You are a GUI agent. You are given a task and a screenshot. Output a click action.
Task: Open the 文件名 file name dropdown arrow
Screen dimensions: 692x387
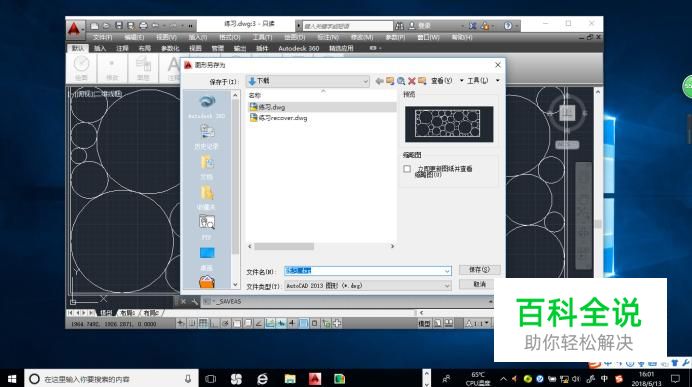(x=447, y=271)
